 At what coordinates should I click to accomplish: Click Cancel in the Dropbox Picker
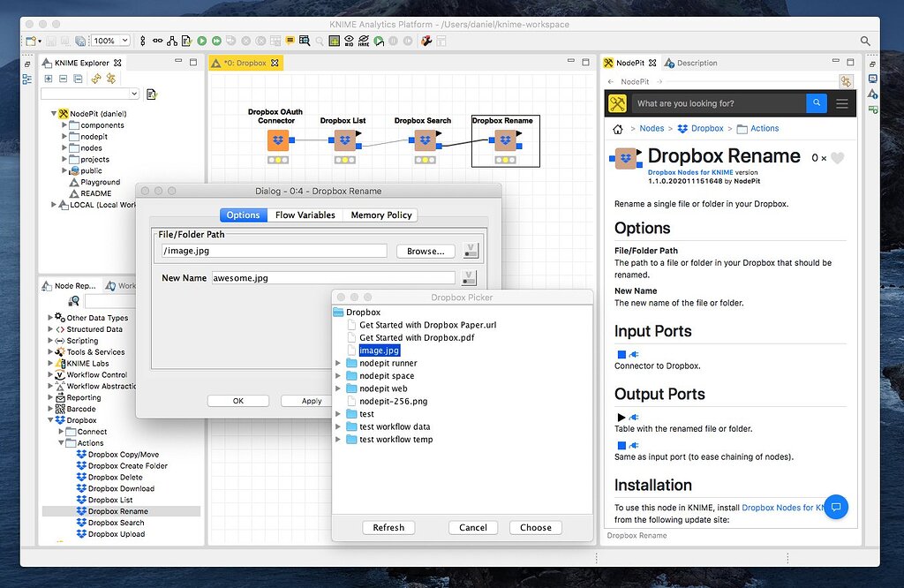click(473, 527)
